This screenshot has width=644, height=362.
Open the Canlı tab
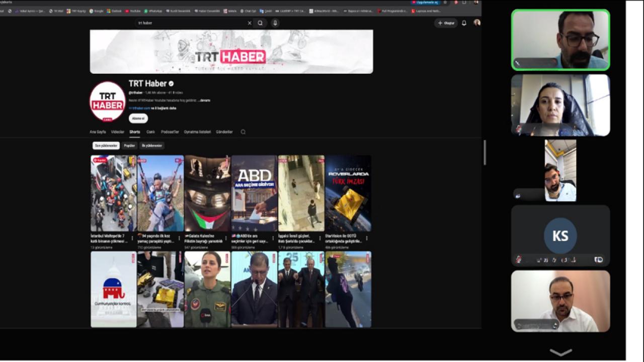coord(150,132)
